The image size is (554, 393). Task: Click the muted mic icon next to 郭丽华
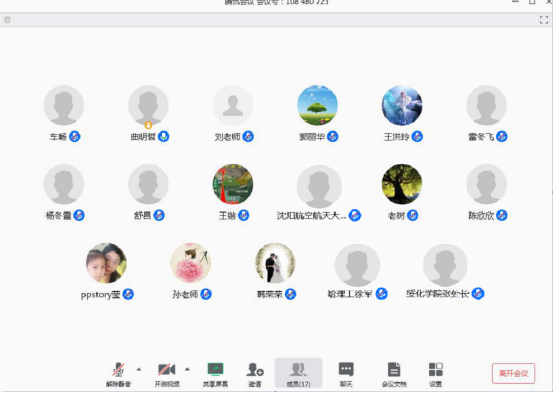coord(332,136)
